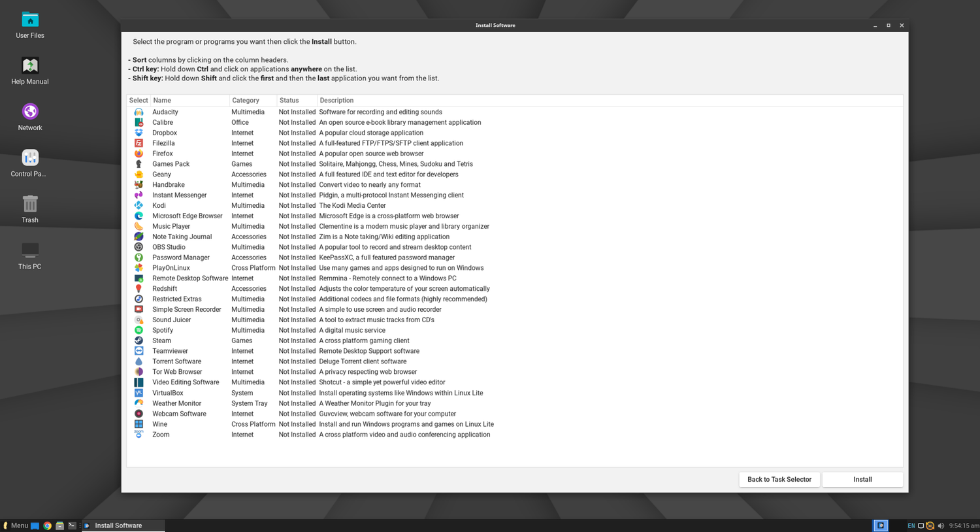The width and height of the screenshot is (980, 532).
Task: Open Network desktop icon
Action: point(30,118)
